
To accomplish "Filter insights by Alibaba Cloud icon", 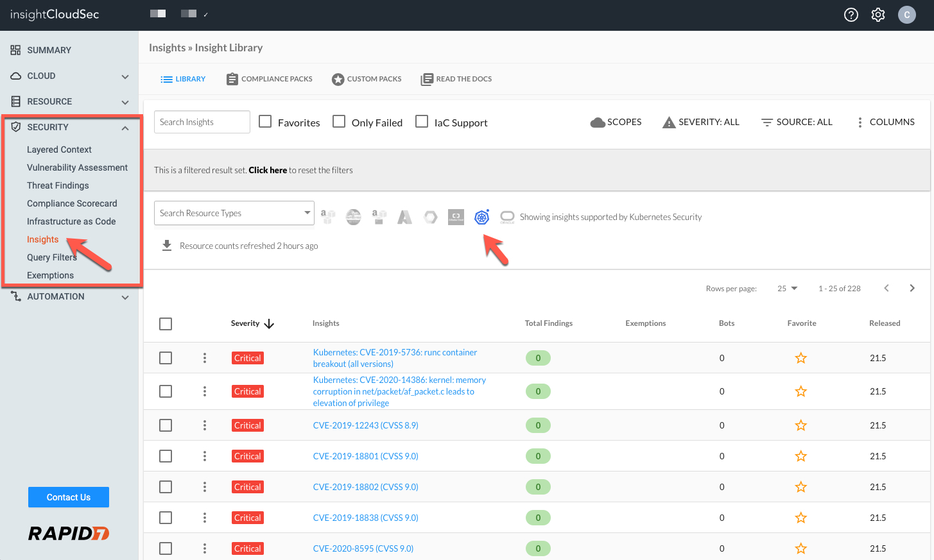I will [x=456, y=217].
